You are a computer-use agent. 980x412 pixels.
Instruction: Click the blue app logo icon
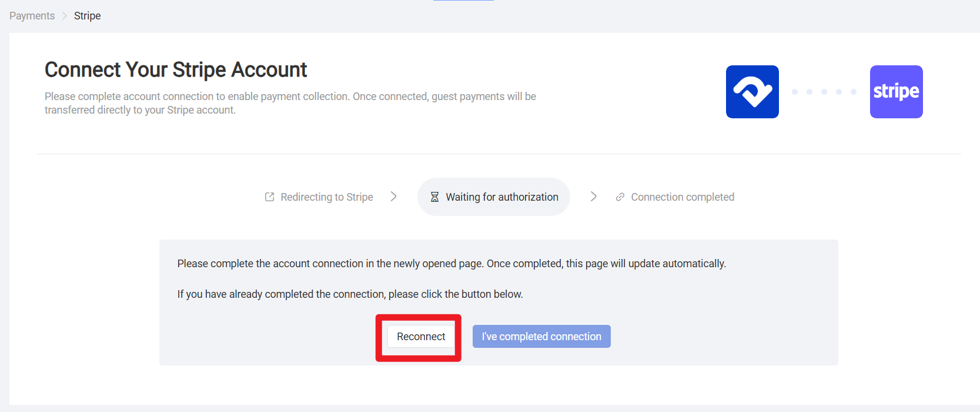752,92
